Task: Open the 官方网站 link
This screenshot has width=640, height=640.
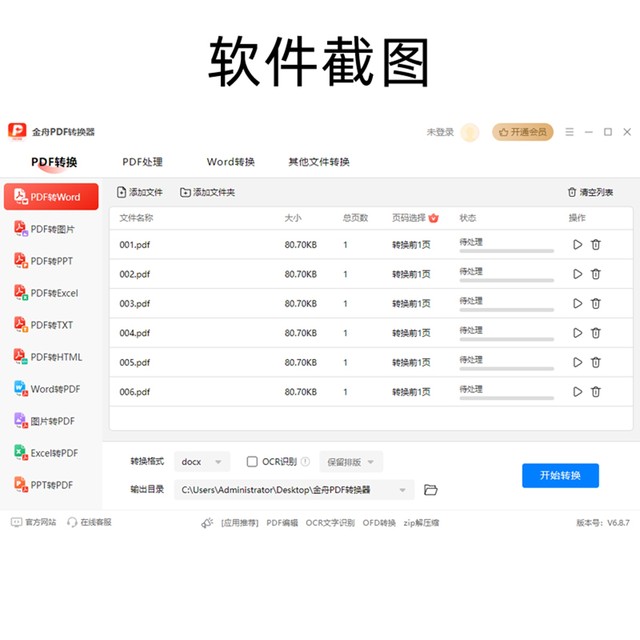Action: (x=33, y=522)
